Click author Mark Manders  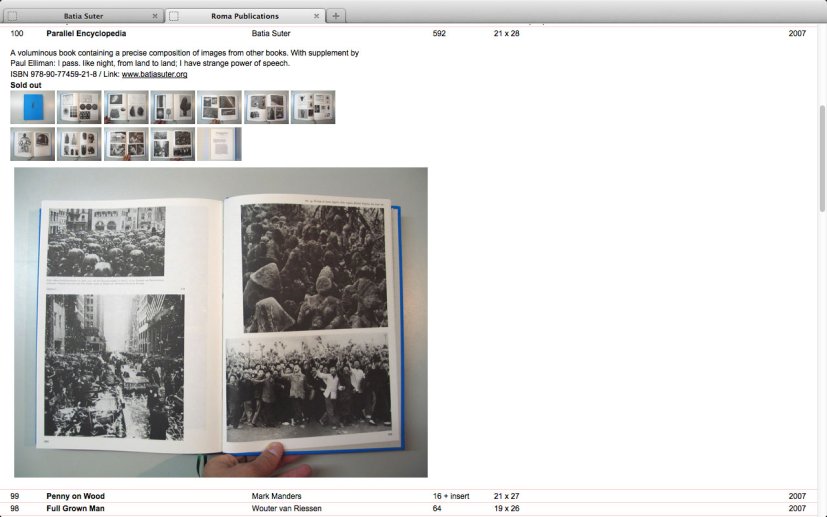pyautogui.click(x=276, y=496)
